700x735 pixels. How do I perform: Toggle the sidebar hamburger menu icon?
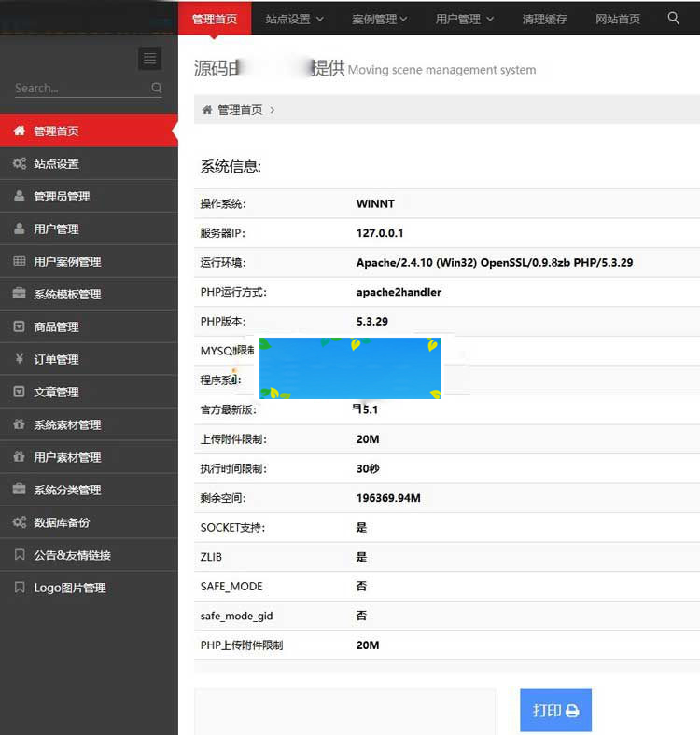click(148, 59)
